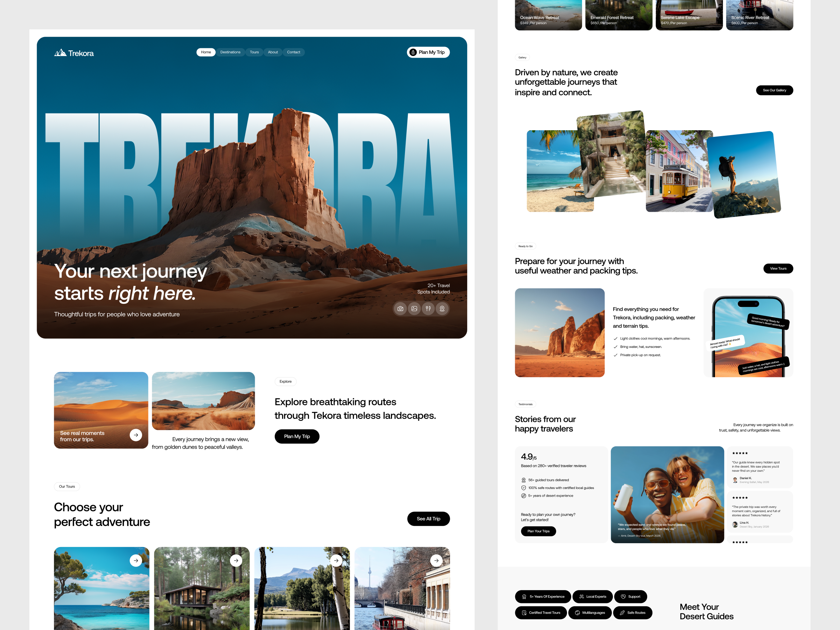This screenshot has height=630, width=840.
Task: Click the Our Tours tag label
Action: pyautogui.click(x=67, y=486)
